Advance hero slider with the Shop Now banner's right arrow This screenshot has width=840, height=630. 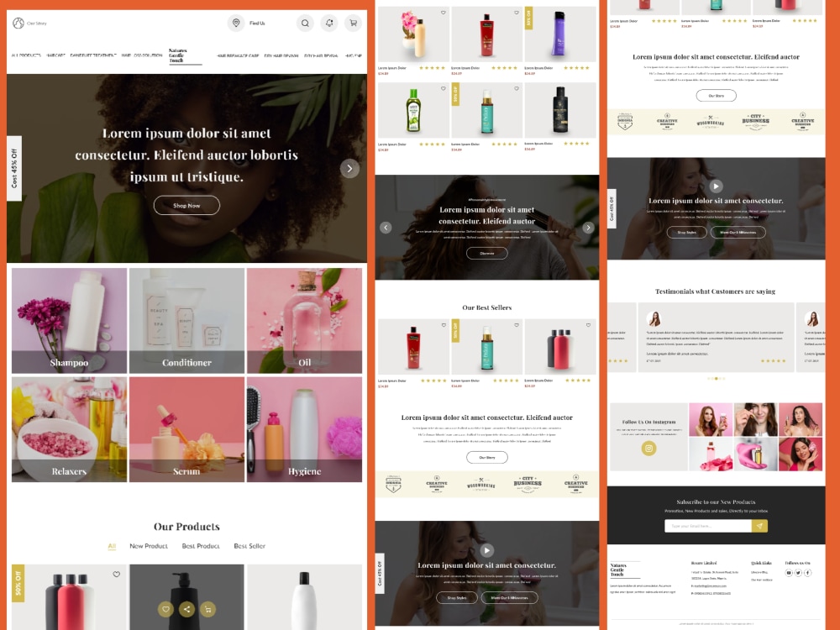[349, 168]
